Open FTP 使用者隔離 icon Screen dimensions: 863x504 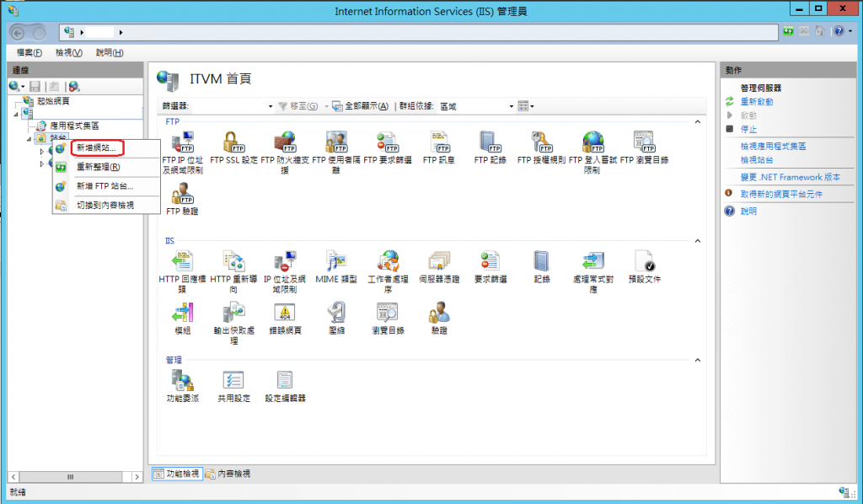335,153
